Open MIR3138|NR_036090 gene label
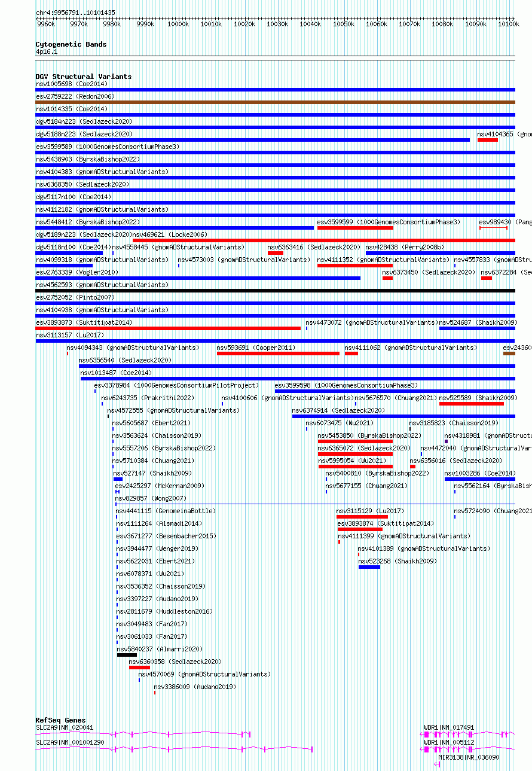The image size is (532, 771). point(469,757)
